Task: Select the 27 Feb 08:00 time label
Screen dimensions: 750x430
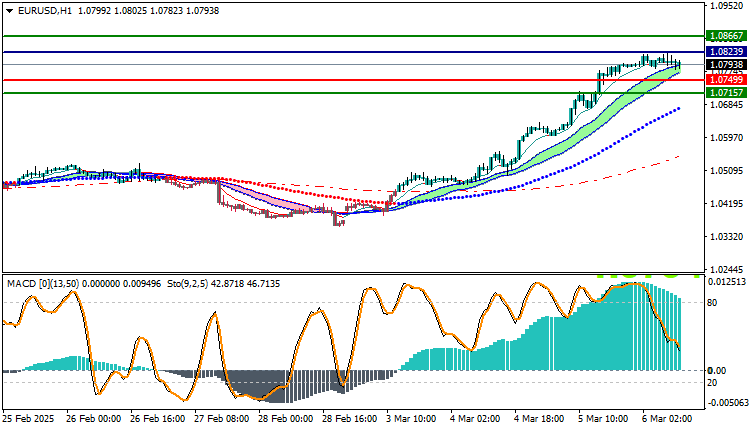Action: point(221,419)
